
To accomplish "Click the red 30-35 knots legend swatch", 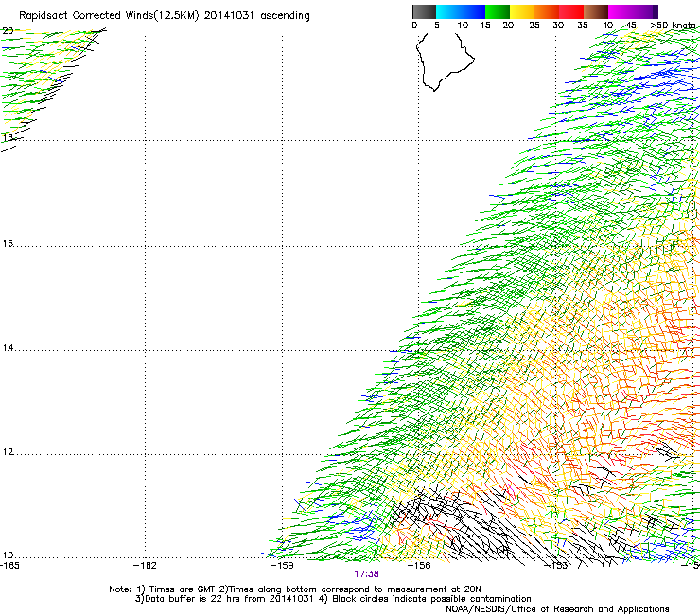I will click(x=571, y=11).
